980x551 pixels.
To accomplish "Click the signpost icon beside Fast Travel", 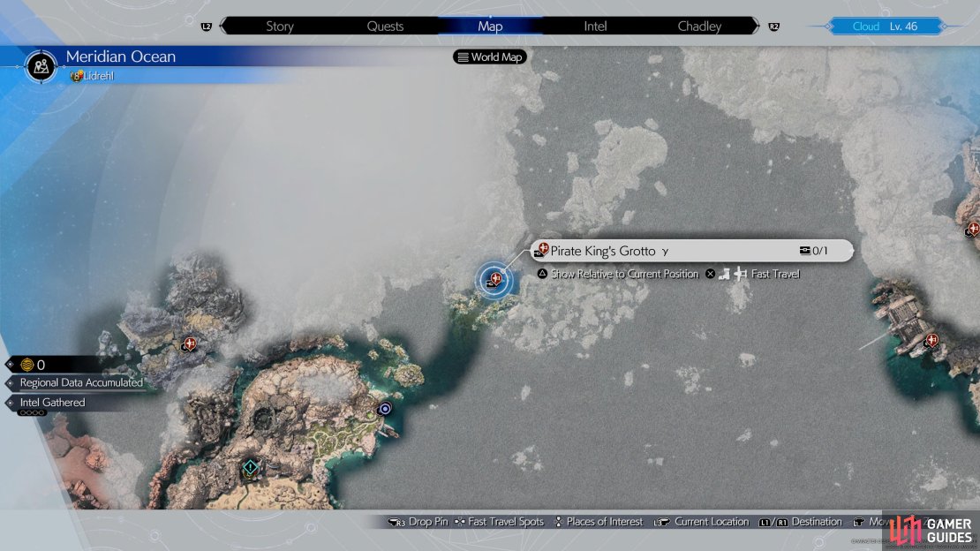I will (x=741, y=274).
